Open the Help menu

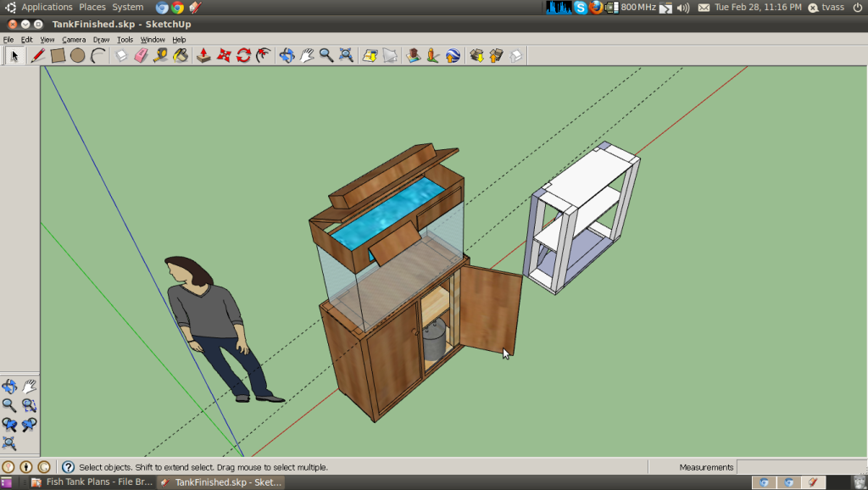tap(179, 40)
